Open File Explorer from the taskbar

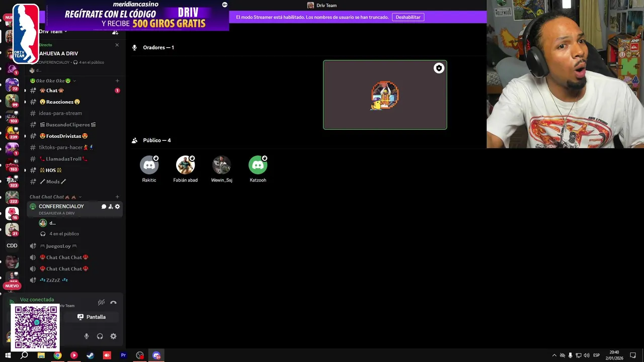pyautogui.click(x=41, y=355)
